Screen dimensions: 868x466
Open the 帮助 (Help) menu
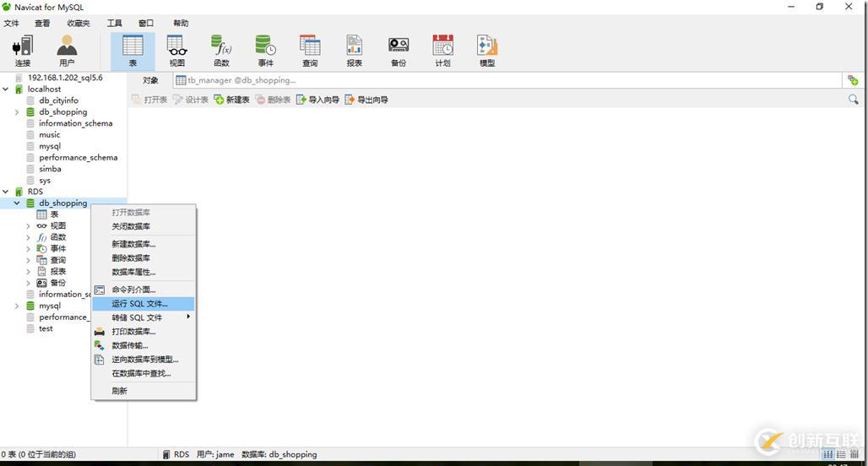(x=181, y=24)
